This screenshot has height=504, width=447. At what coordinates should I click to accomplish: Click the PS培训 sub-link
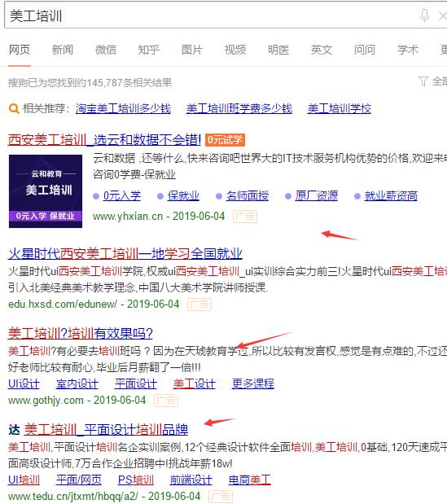[x=136, y=480]
